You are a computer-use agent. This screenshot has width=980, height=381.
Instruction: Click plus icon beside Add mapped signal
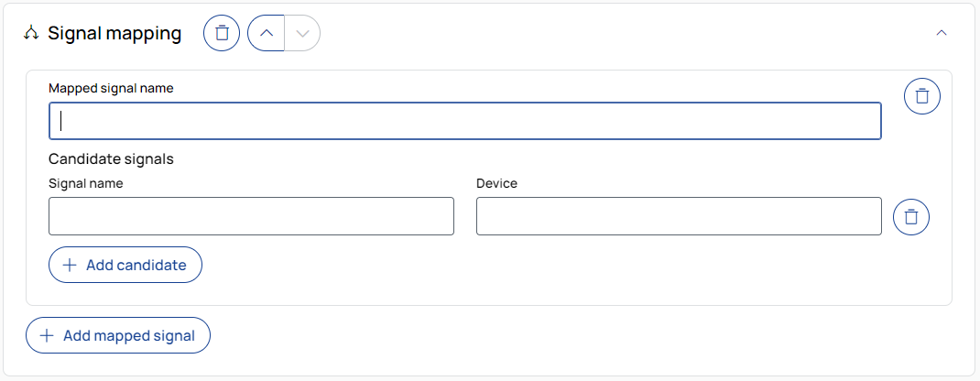(47, 336)
